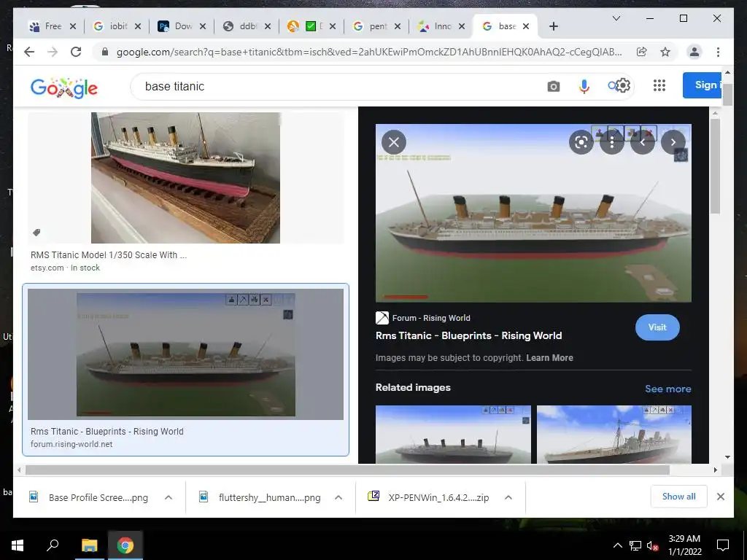
Task: Open the large Titanic preview image
Action: click(x=533, y=213)
